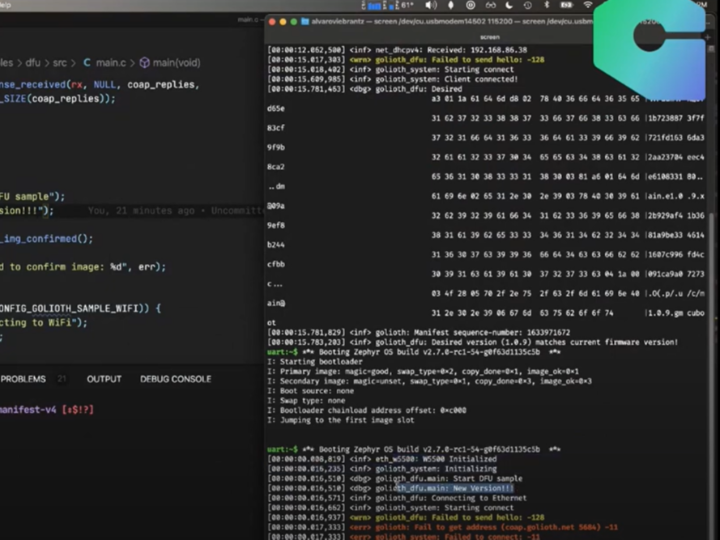Click the battery status icon
Viewport: 720px width, 540px height.
(x=567, y=5)
